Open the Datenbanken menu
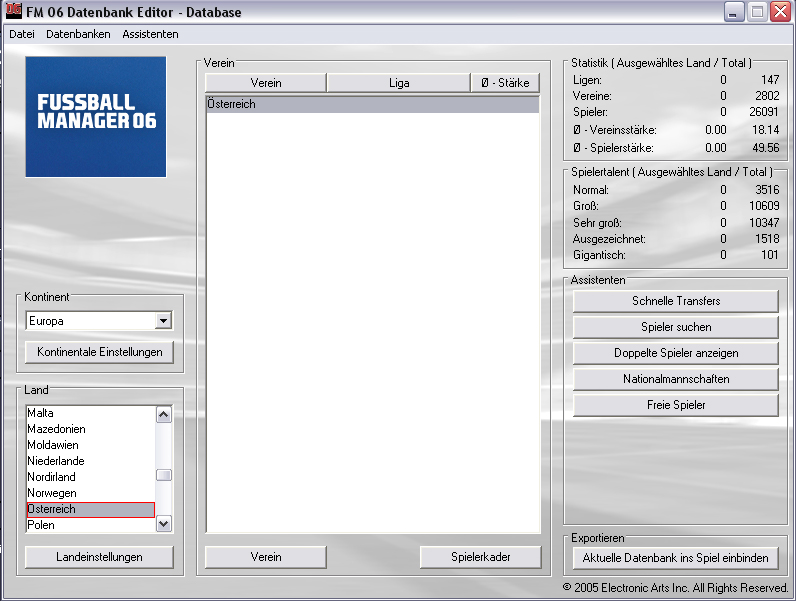This screenshot has height=601, width=796. 78,34
